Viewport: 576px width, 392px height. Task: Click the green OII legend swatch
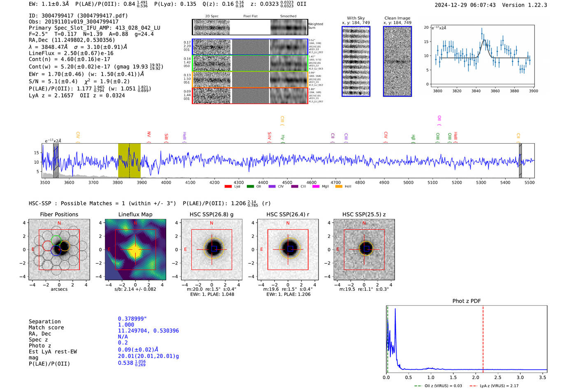point(250,186)
